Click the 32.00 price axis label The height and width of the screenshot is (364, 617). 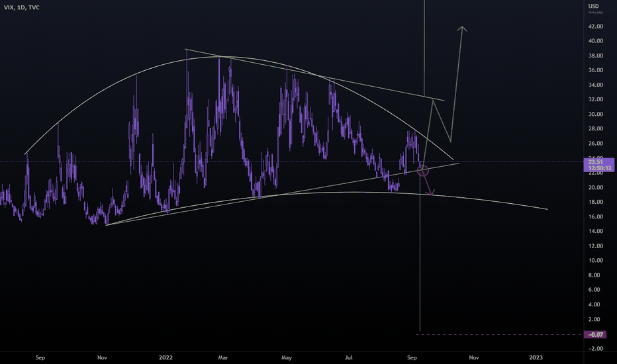click(595, 99)
